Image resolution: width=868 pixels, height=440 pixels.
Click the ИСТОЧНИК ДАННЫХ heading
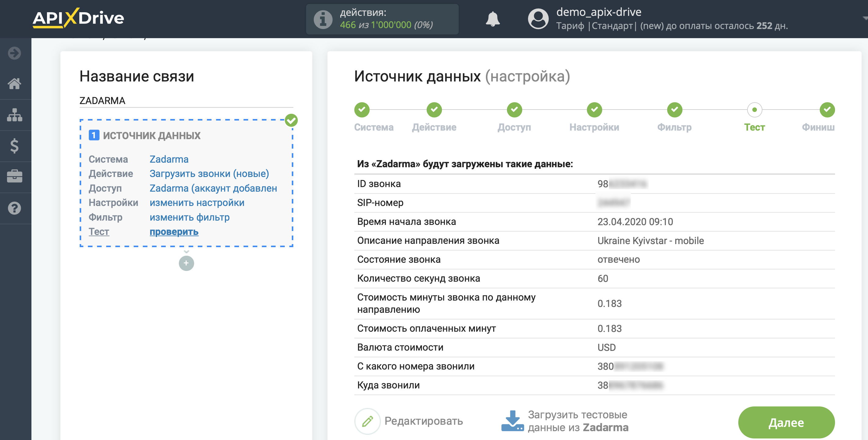(152, 135)
